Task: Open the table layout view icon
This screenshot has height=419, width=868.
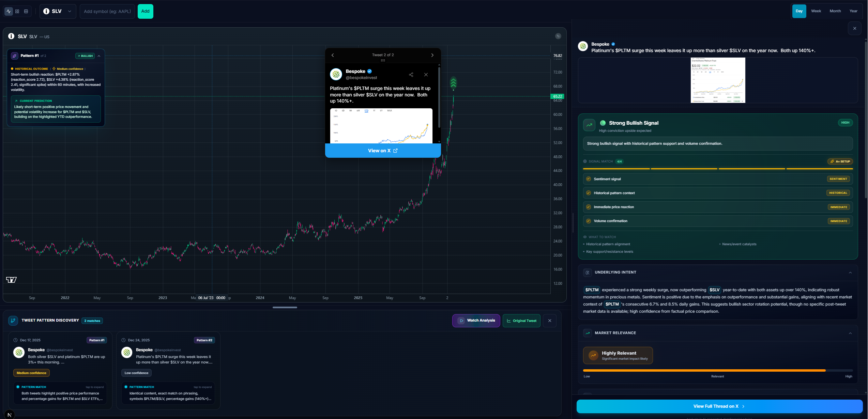Action: 26,11
